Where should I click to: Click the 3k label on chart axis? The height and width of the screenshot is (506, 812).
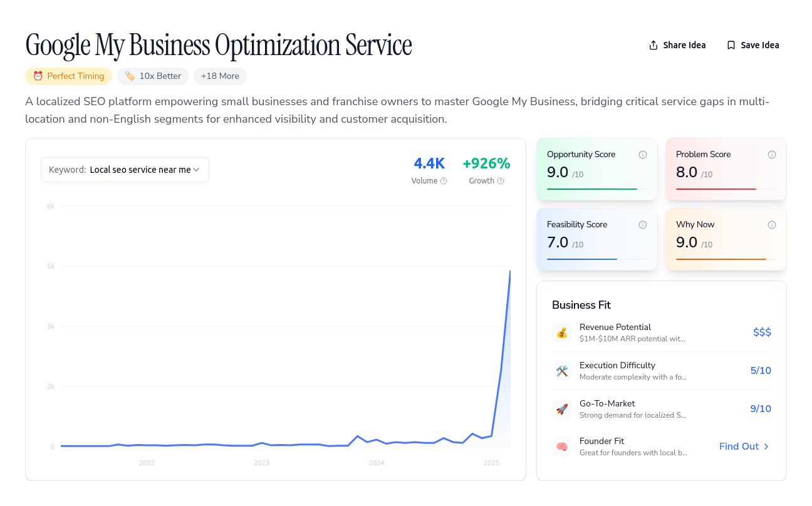[x=51, y=326]
